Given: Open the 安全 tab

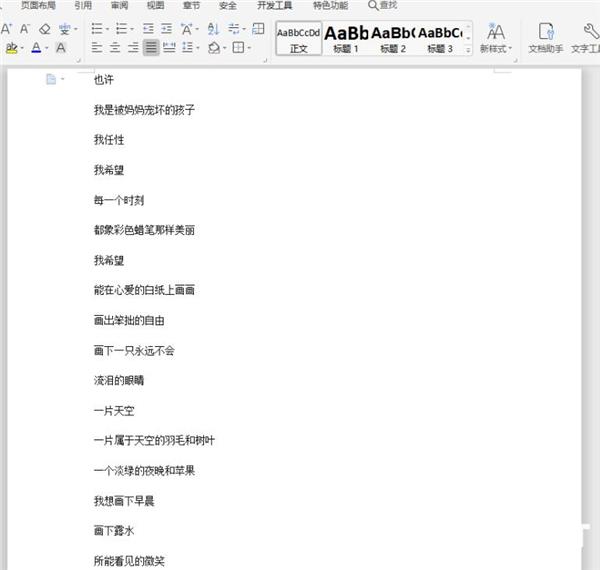Looking at the screenshot, I should (228, 5).
